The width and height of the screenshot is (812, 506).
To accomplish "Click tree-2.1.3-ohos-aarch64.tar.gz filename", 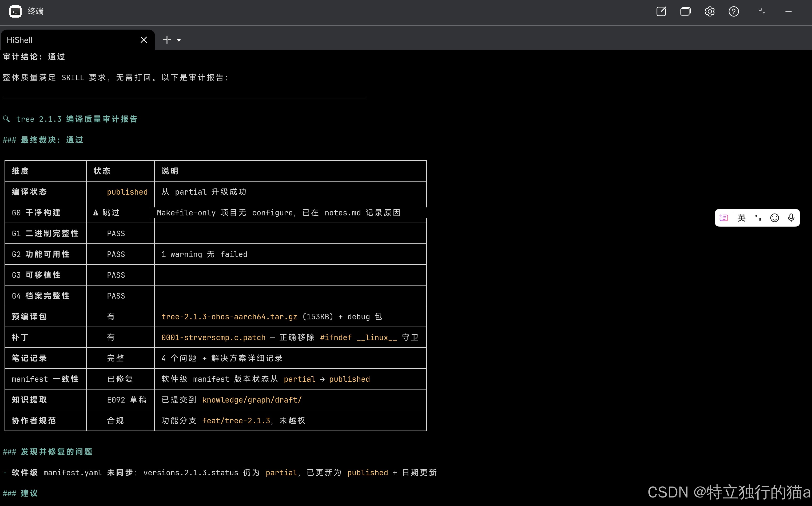I will tap(229, 317).
